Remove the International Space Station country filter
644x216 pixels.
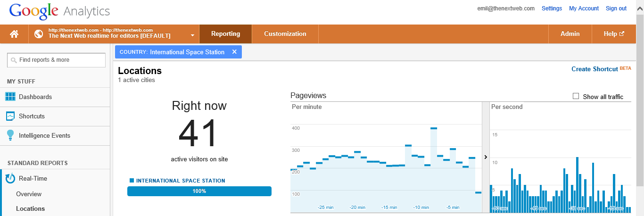click(234, 52)
